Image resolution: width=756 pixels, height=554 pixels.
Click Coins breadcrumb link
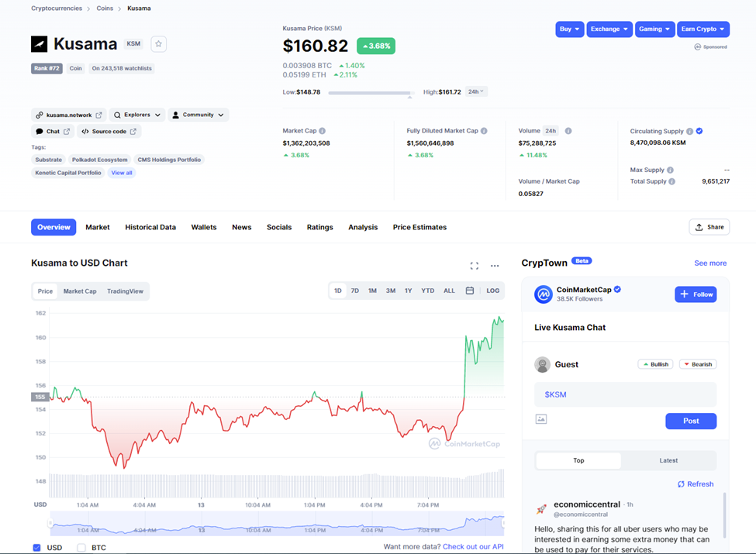(x=105, y=9)
